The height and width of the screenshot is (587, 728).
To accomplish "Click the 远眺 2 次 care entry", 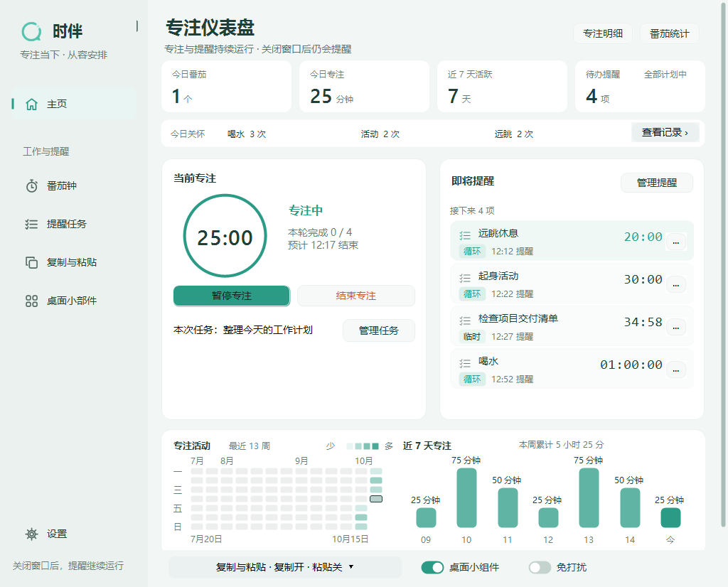I will (x=514, y=134).
